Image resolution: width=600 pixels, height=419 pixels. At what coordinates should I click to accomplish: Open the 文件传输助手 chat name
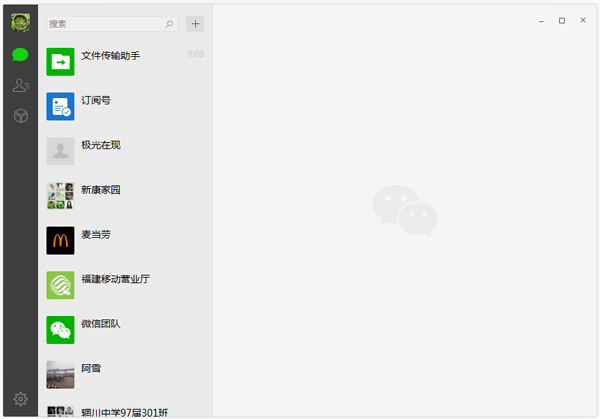(x=111, y=55)
